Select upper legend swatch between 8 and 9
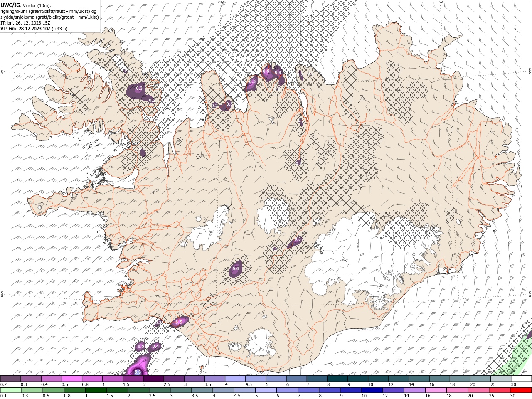Image resolution: width=532 pixels, height=399 pixels. click(x=337, y=379)
